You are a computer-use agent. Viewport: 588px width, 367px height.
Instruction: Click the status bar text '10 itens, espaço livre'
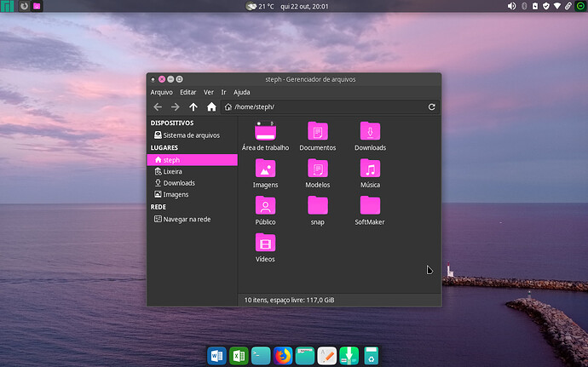pyautogui.click(x=289, y=300)
